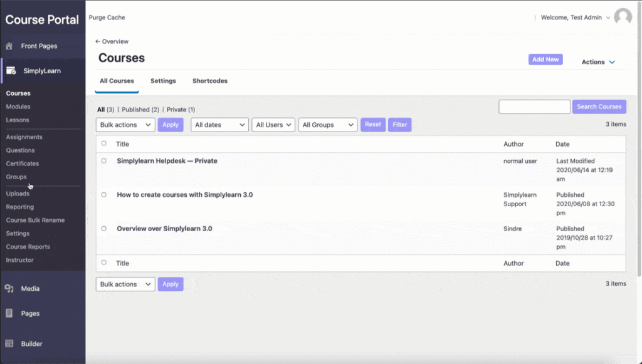Click the Builder icon in sidebar

tap(9, 344)
